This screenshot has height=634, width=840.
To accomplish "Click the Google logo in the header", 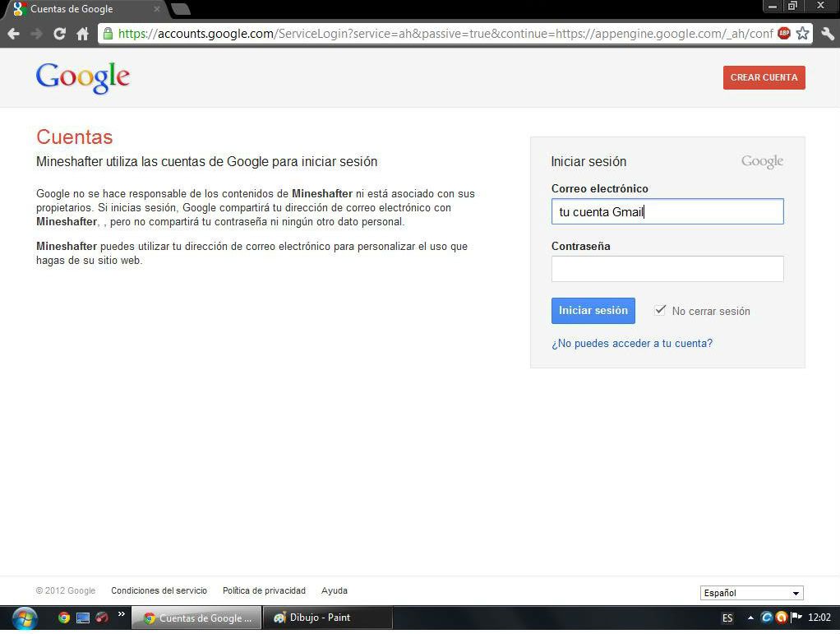I will point(83,78).
